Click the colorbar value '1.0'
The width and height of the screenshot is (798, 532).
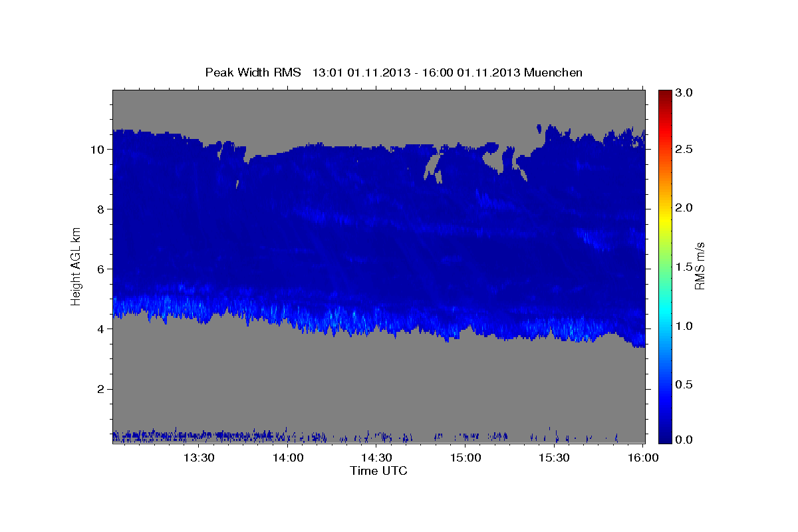[x=685, y=326]
